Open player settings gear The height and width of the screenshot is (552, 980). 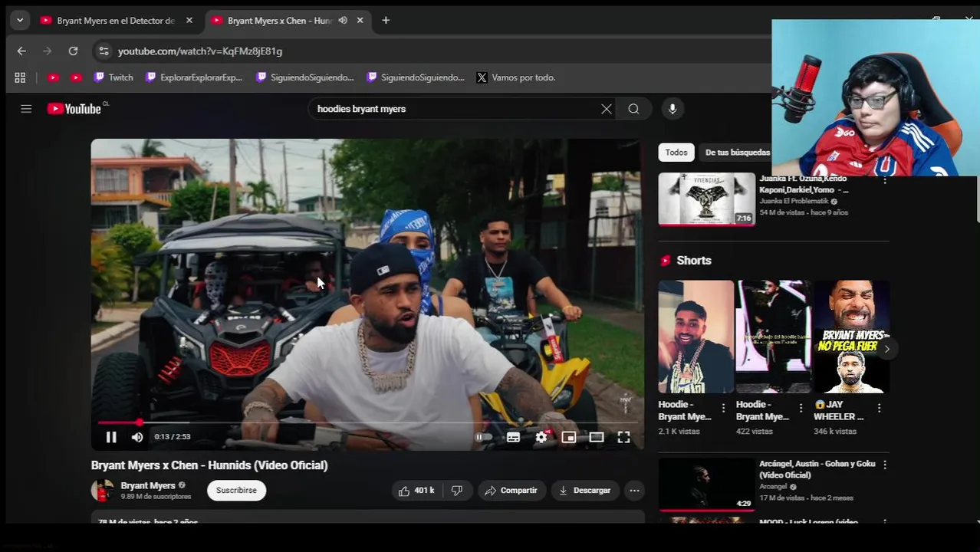[x=541, y=437]
